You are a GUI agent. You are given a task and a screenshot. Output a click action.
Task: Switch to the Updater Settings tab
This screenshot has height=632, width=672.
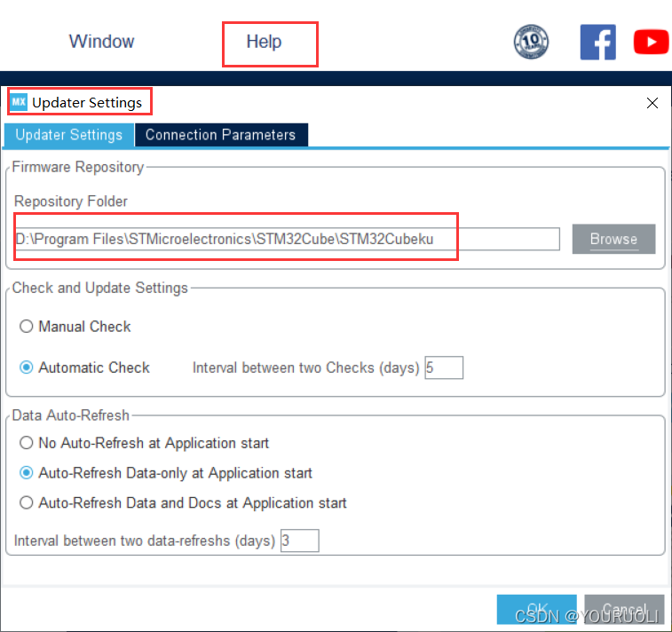click(x=69, y=135)
